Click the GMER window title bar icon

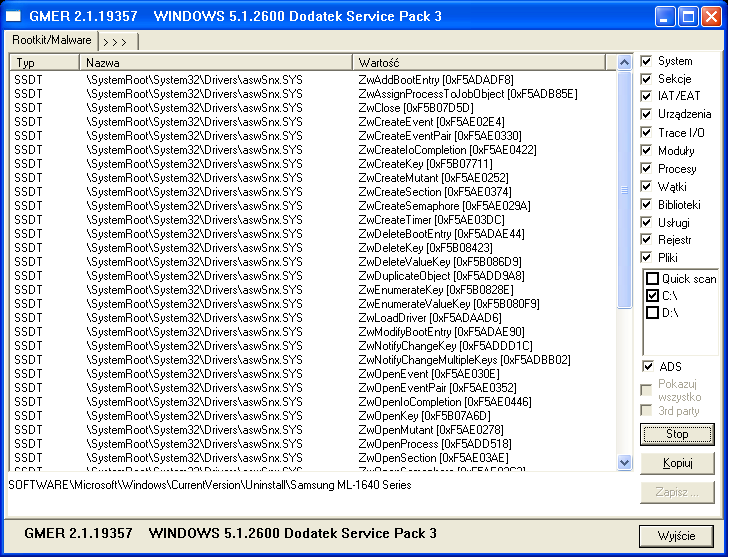[x=13, y=16]
